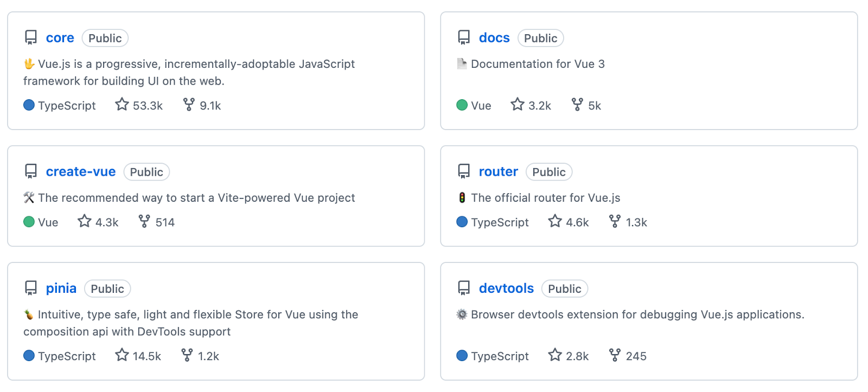
Task: Click the green Vue dot on create-vue
Action: tap(29, 222)
